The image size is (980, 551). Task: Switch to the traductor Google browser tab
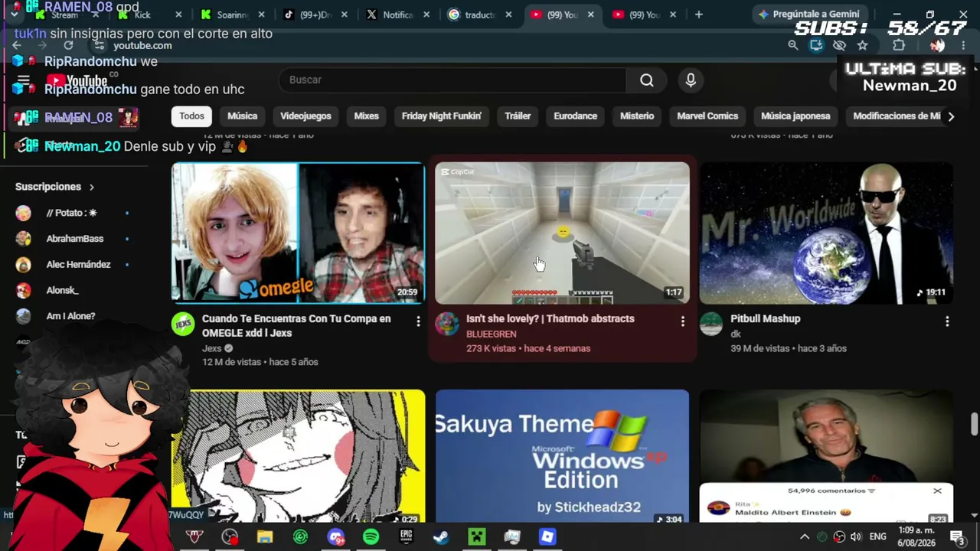479,15
